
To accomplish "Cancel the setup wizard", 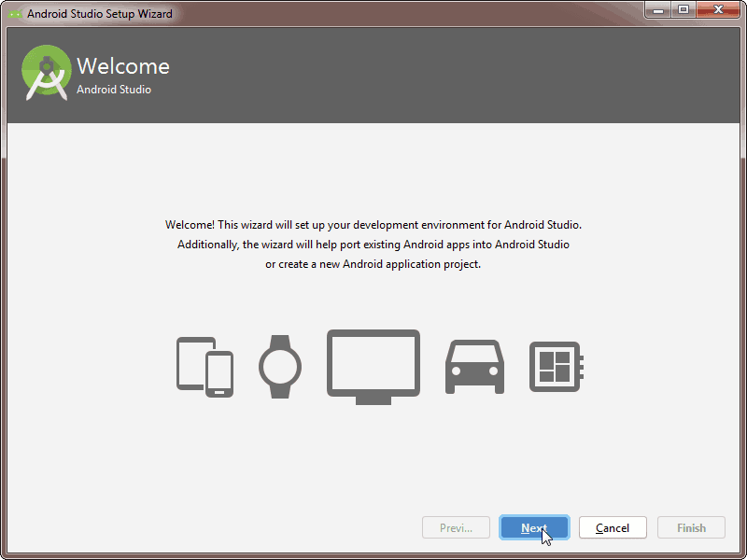I will point(613,527).
